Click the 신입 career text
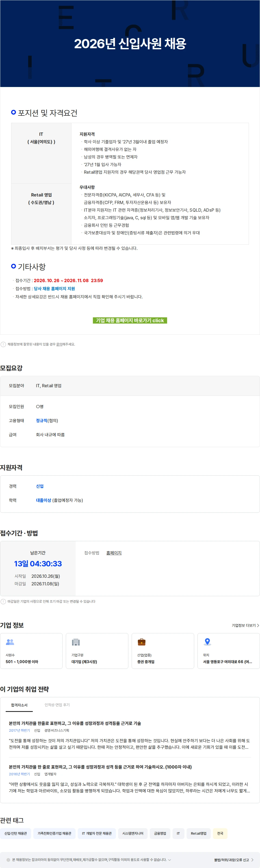Viewport: 260px width, 868px height. [x=40, y=486]
